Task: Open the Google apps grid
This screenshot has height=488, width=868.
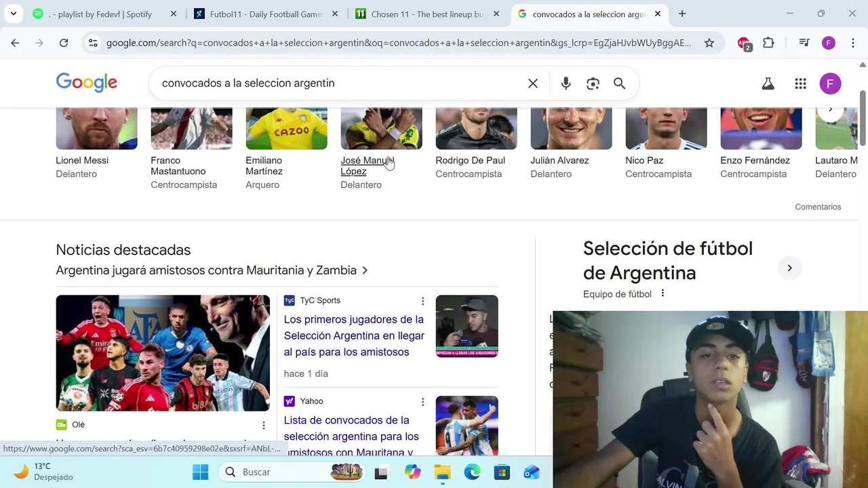Action: [800, 83]
